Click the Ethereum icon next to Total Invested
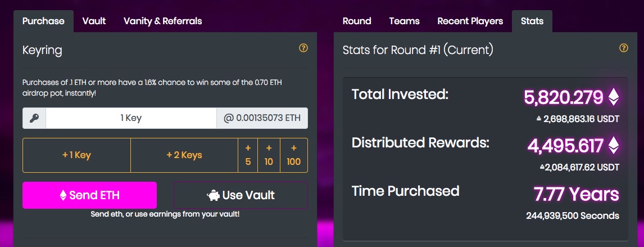The width and height of the screenshot is (644, 247). (613, 97)
